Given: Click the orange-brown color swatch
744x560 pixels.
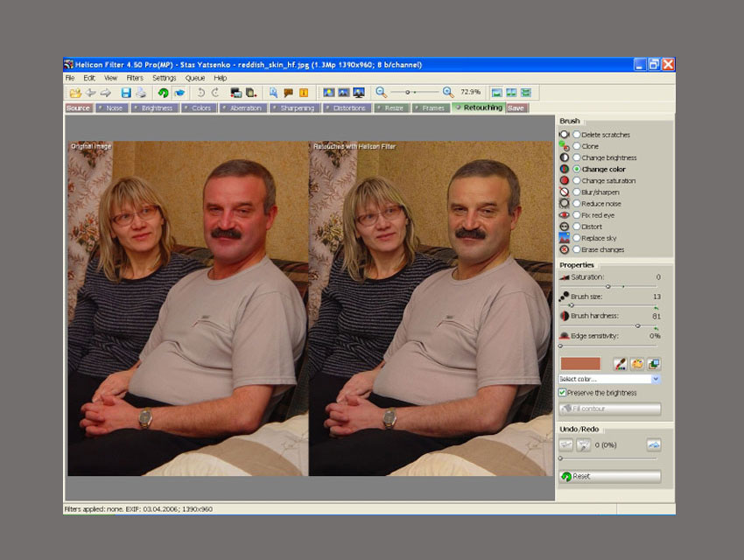Looking at the screenshot, I should [x=580, y=364].
